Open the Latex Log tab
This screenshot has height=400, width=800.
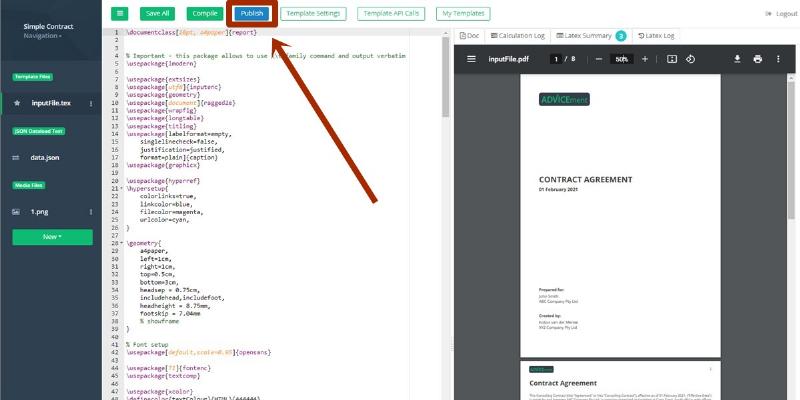click(x=656, y=36)
